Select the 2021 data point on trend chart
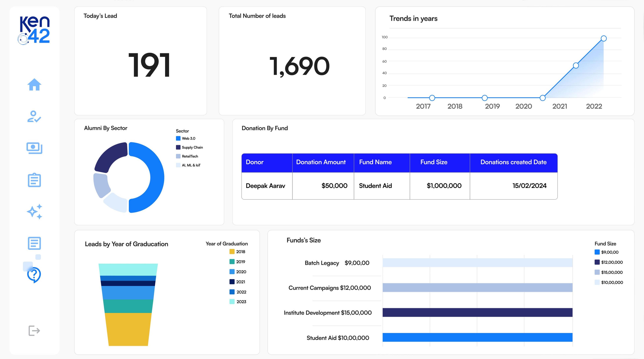The width and height of the screenshot is (644, 359). [576, 66]
